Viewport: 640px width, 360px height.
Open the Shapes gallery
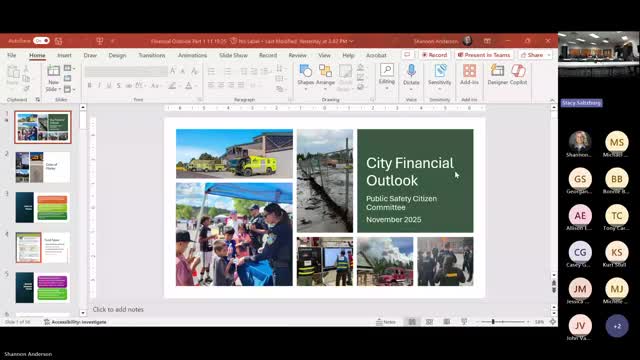tap(305, 71)
